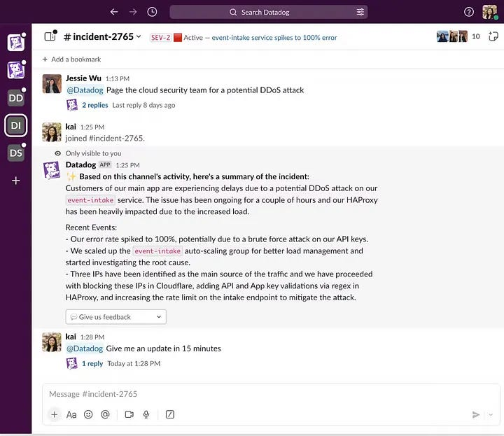Open the emoji picker

(x=88, y=414)
